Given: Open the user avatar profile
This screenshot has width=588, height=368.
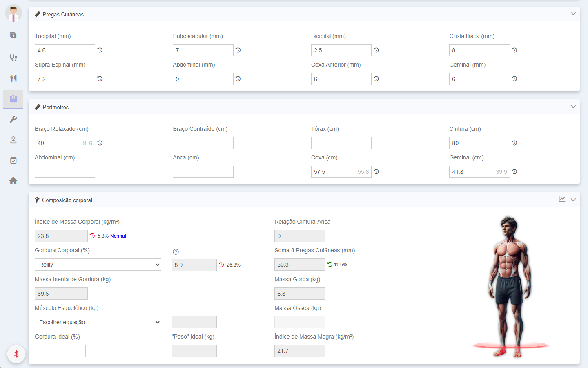Looking at the screenshot, I should click(x=13, y=13).
